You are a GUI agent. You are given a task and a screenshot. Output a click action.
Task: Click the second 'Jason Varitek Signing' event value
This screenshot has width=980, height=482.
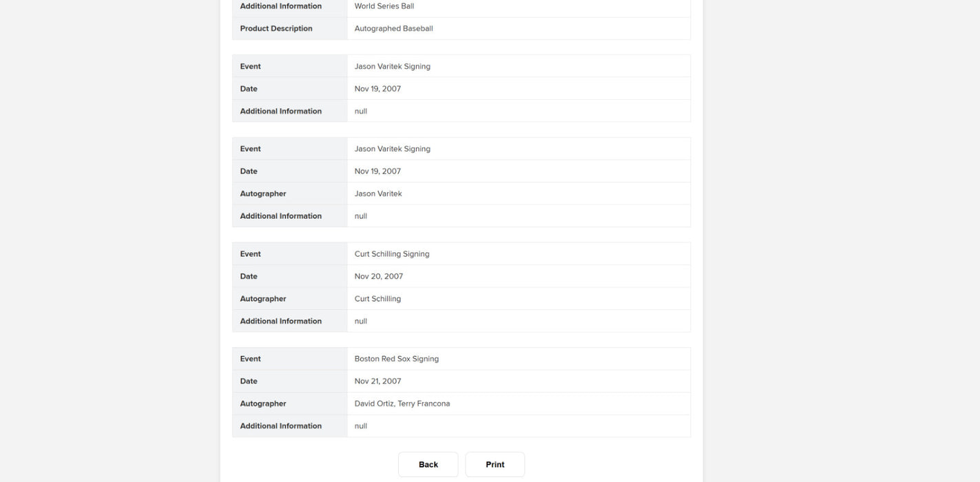393,149
